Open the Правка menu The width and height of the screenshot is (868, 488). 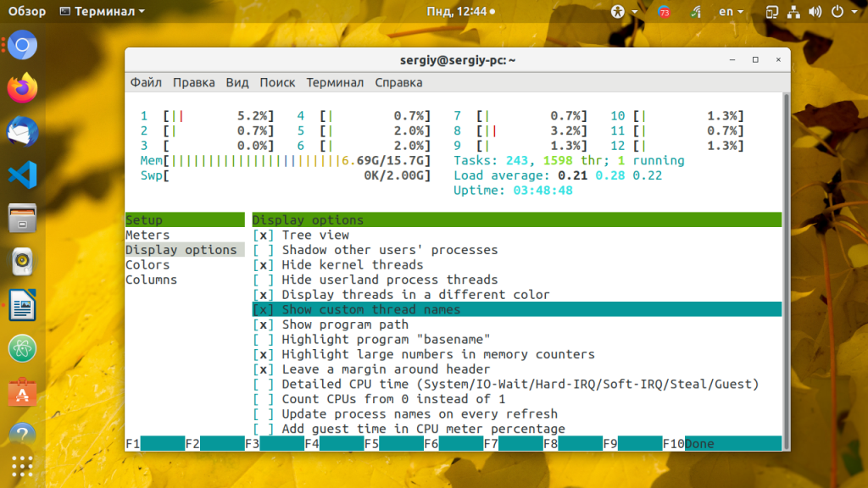tap(193, 82)
